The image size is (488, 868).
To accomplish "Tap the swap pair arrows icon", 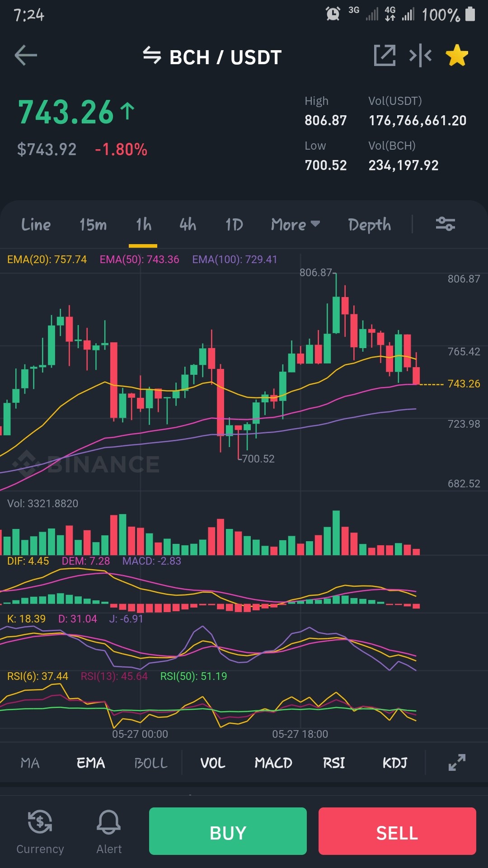I will click(152, 56).
